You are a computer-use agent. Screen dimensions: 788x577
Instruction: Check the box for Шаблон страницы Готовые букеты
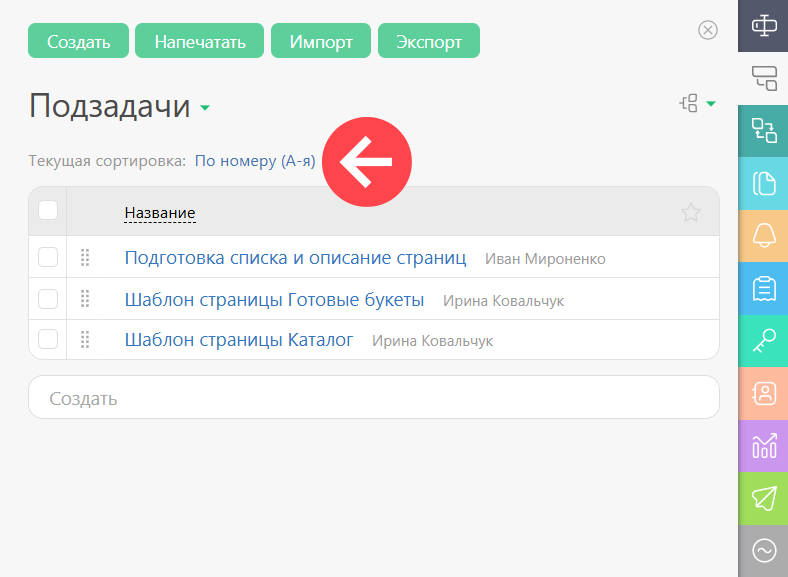[x=48, y=299]
